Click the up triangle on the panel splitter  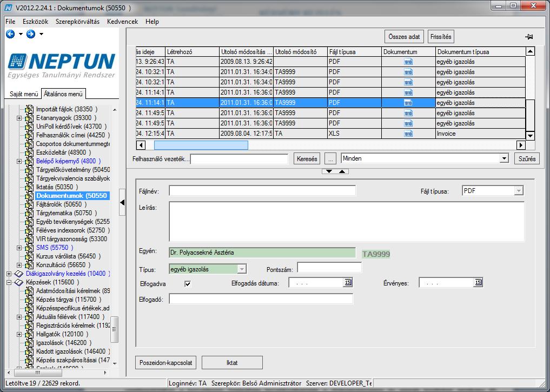342,171
